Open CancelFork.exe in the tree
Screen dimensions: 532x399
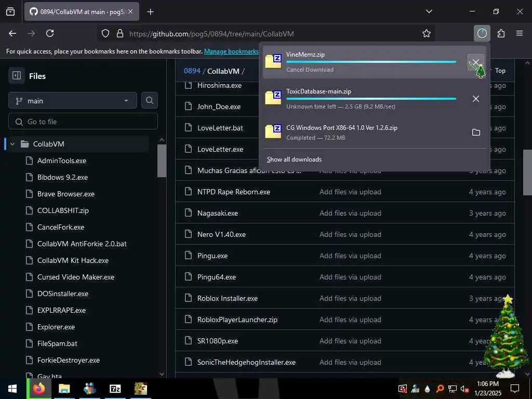pos(61,227)
